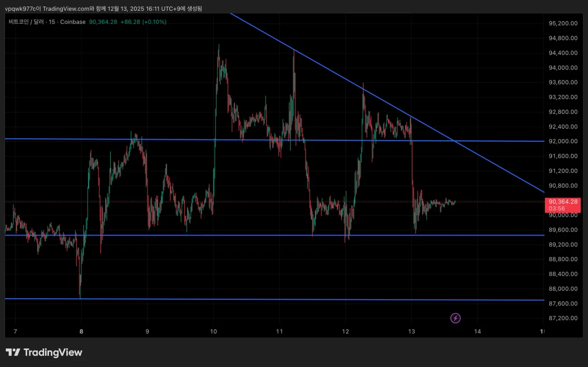Click date 10 on the time axis
Viewport: 588px width, 367px height.
click(x=213, y=331)
